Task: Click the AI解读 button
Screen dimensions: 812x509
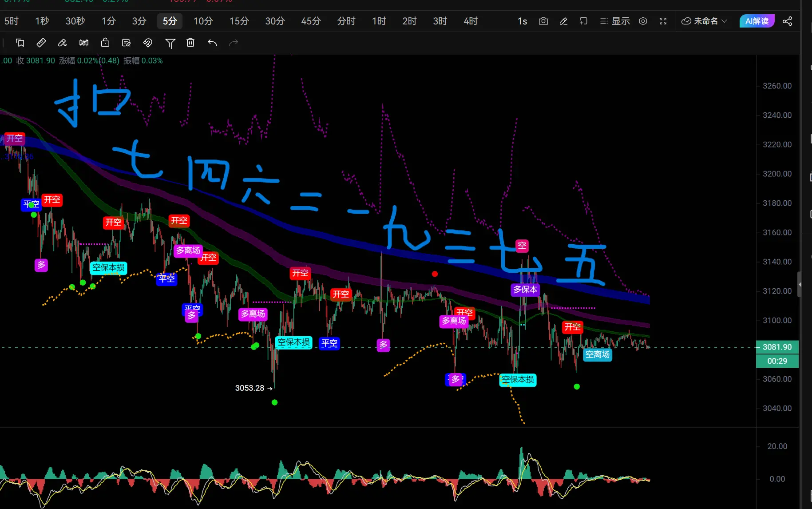Action: [757, 21]
